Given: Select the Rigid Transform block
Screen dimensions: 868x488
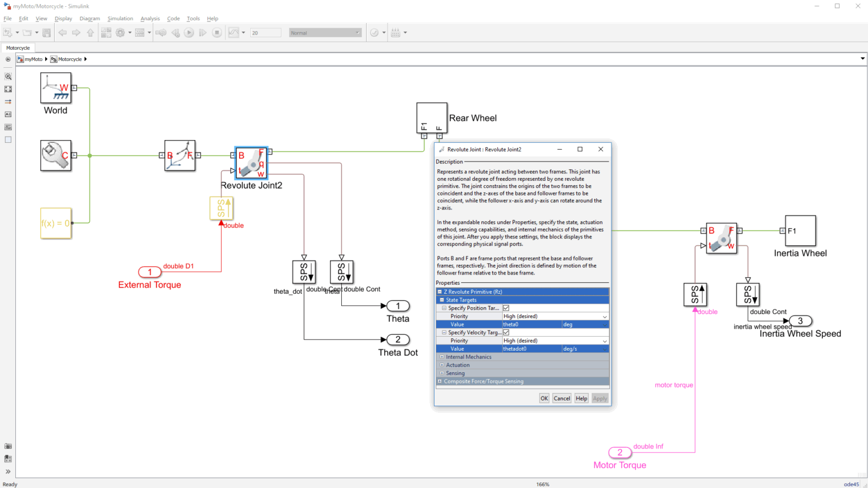Looking at the screenshot, I should click(x=180, y=155).
